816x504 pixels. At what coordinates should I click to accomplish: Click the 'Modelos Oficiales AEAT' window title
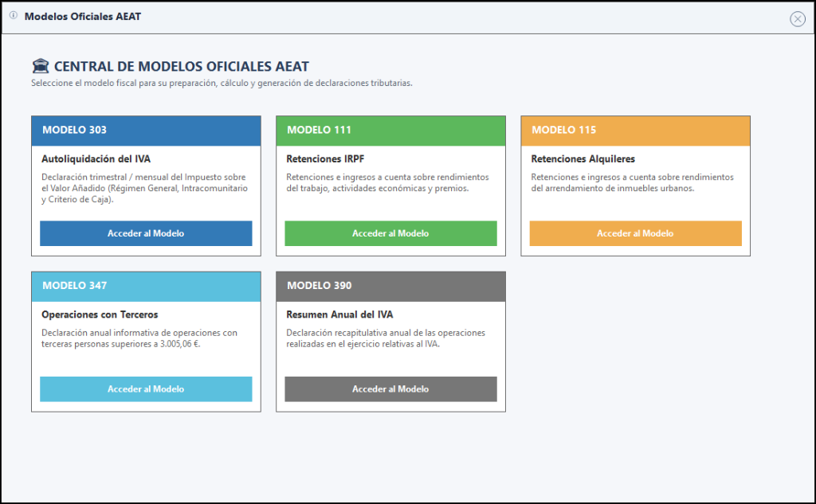[83, 17]
